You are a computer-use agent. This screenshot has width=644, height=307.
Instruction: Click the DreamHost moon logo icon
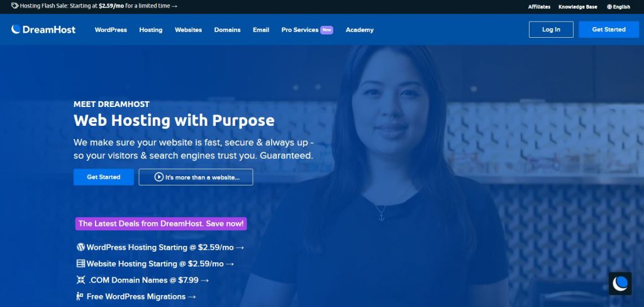tap(16, 29)
